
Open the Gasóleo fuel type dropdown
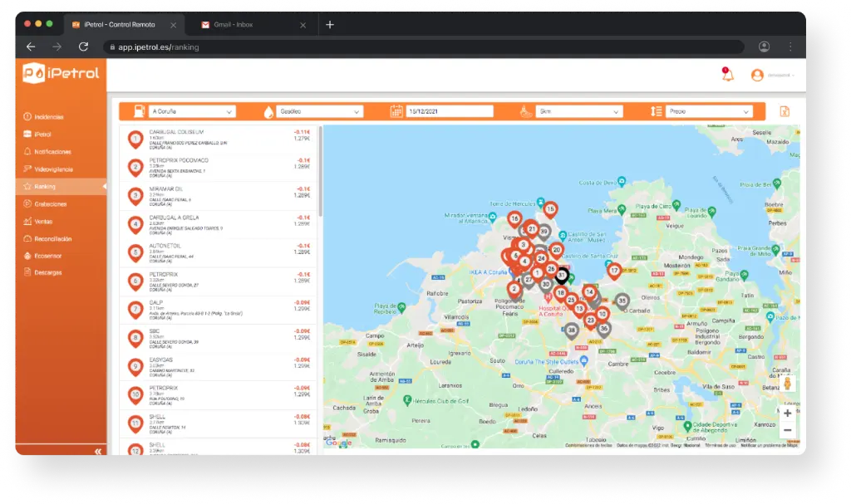click(x=320, y=111)
